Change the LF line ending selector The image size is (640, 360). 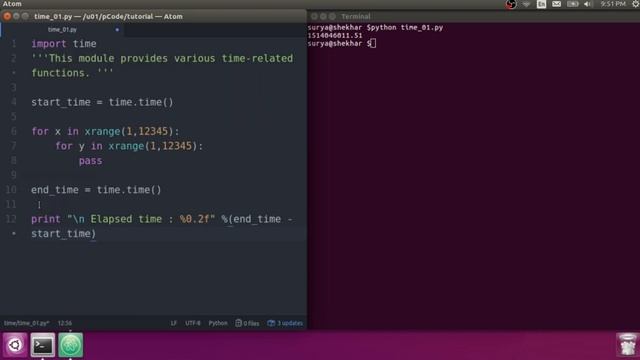click(173, 323)
